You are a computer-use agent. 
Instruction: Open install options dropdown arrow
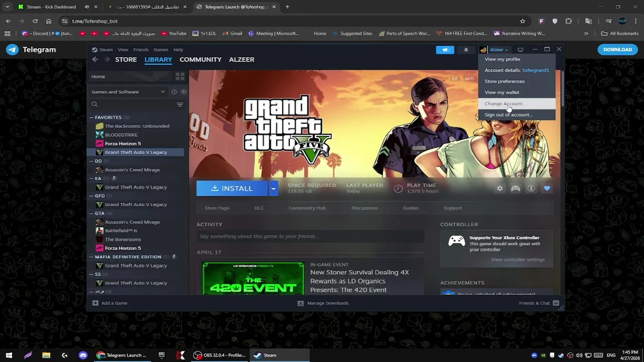tap(273, 189)
